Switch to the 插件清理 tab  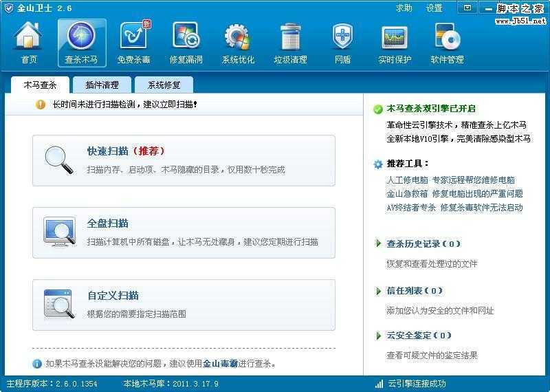[102, 85]
